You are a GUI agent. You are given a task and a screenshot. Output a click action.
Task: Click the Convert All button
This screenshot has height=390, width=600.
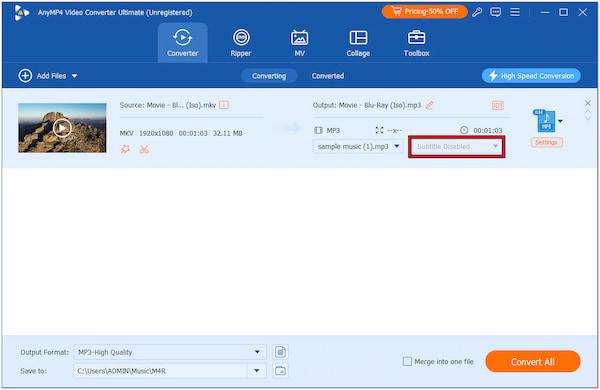tap(533, 361)
